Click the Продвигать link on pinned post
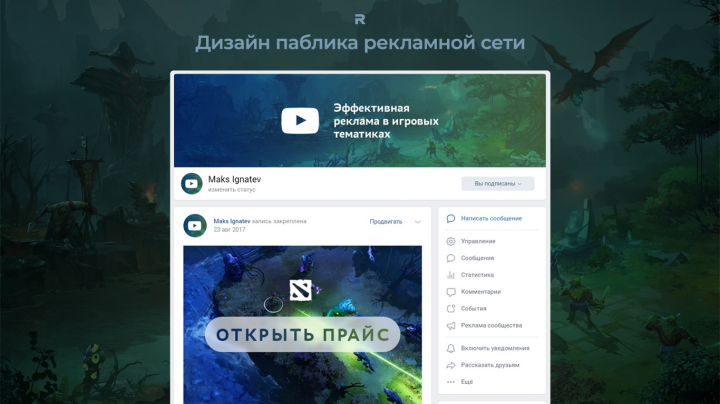 tap(386, 222)
